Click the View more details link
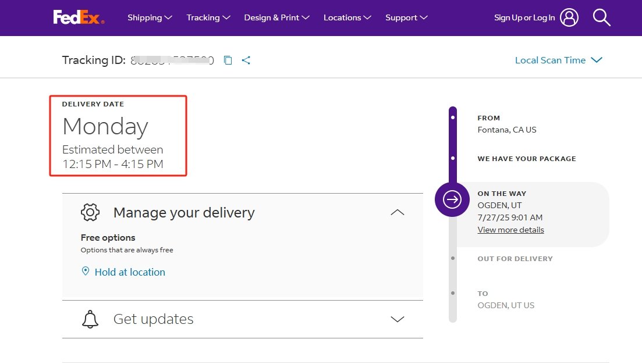The image size is (642, 364). pos(510,230)
